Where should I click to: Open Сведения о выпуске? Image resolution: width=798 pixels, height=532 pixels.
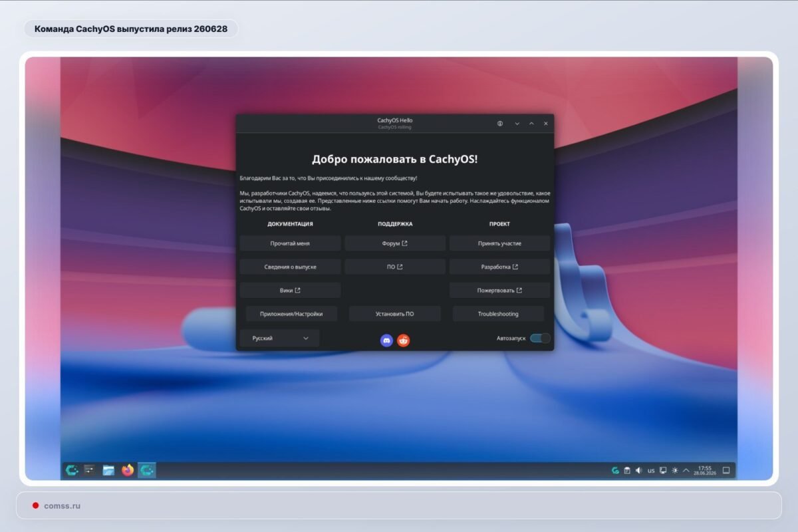pyautogui.click(x=290, y=267)
